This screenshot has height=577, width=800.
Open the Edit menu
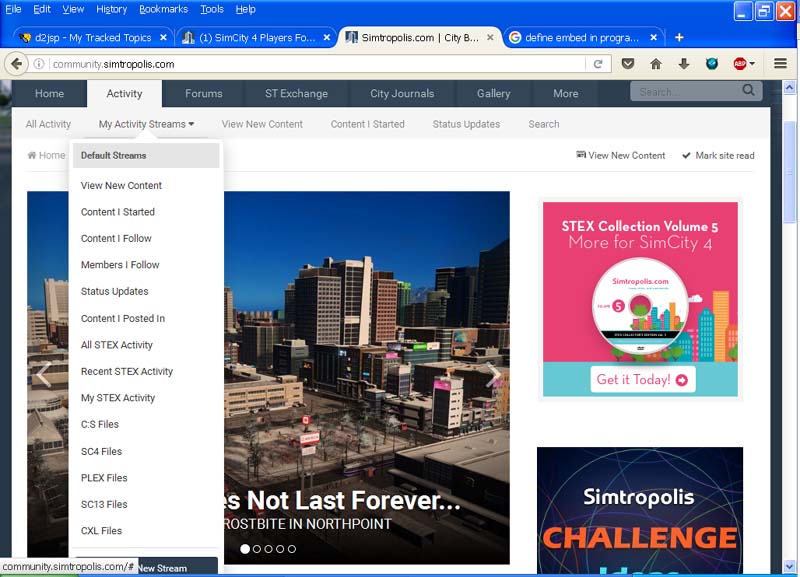click(x=42, y=9)
